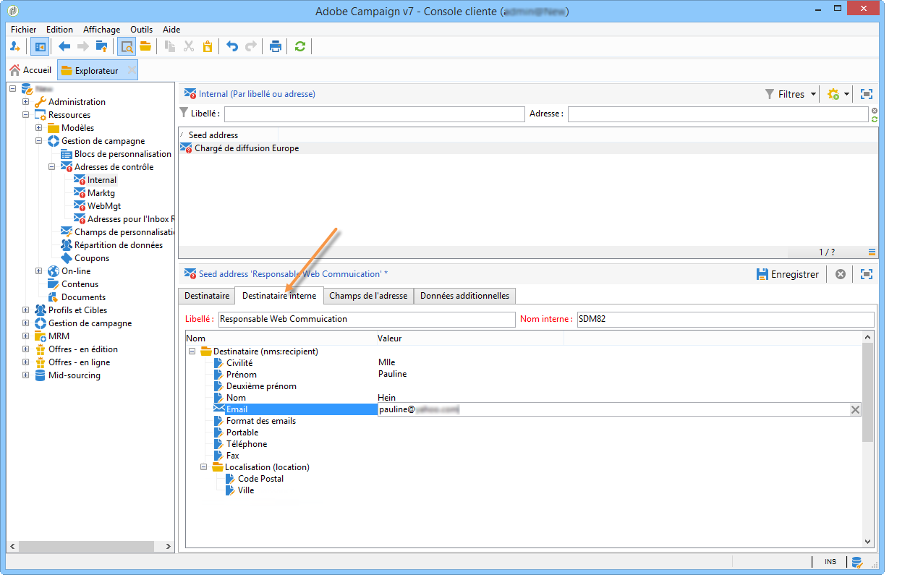Select the Internal folder in tree
The height and width of the screenshot is (588, 897).
pyautogui.click(x=102, y=180)
